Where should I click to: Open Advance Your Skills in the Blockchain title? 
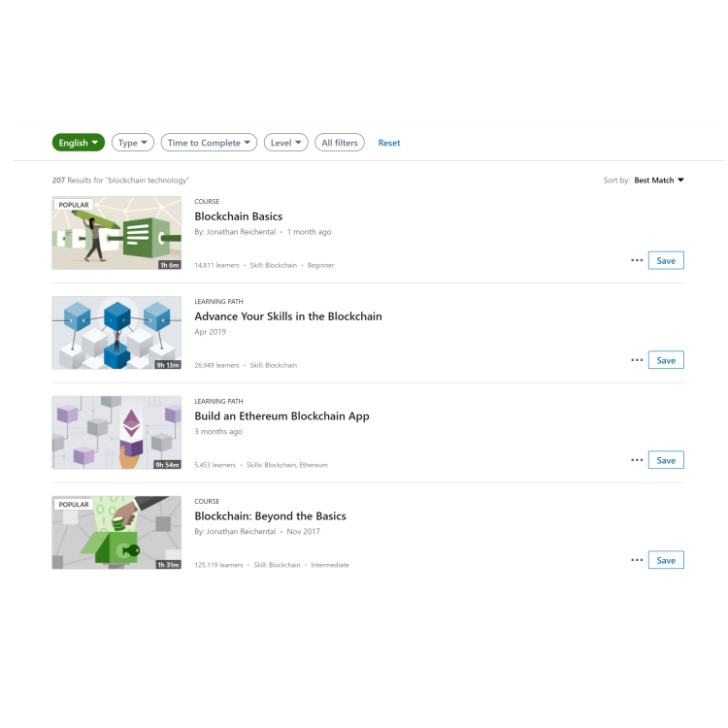click(x=288, y=316)
